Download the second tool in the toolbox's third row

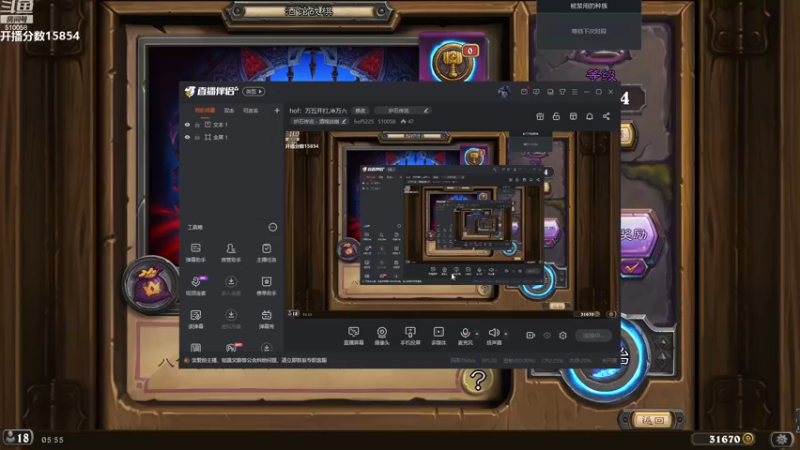[231, 319]
